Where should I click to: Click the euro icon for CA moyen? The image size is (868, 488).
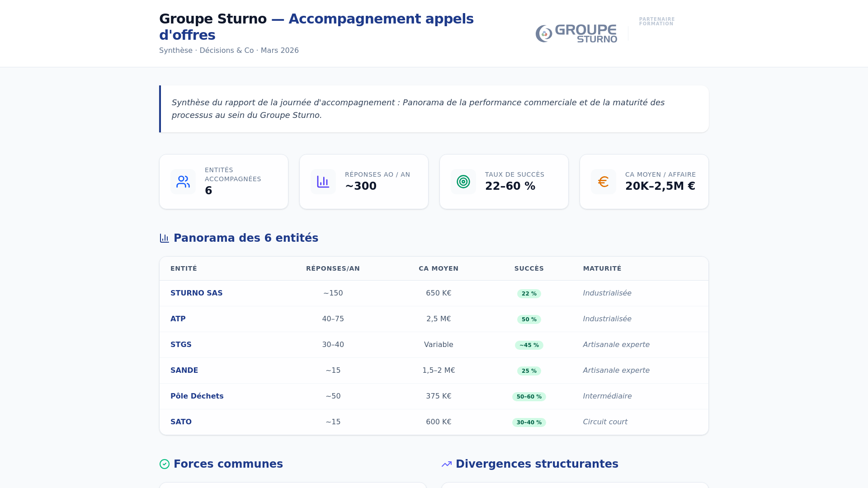coord(604,182)
